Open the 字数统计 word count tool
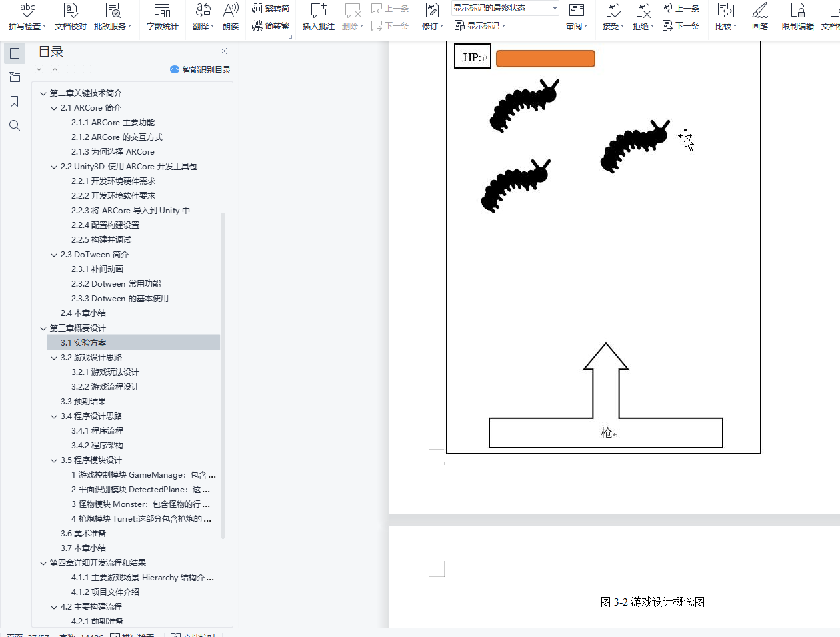 [162, 17]
